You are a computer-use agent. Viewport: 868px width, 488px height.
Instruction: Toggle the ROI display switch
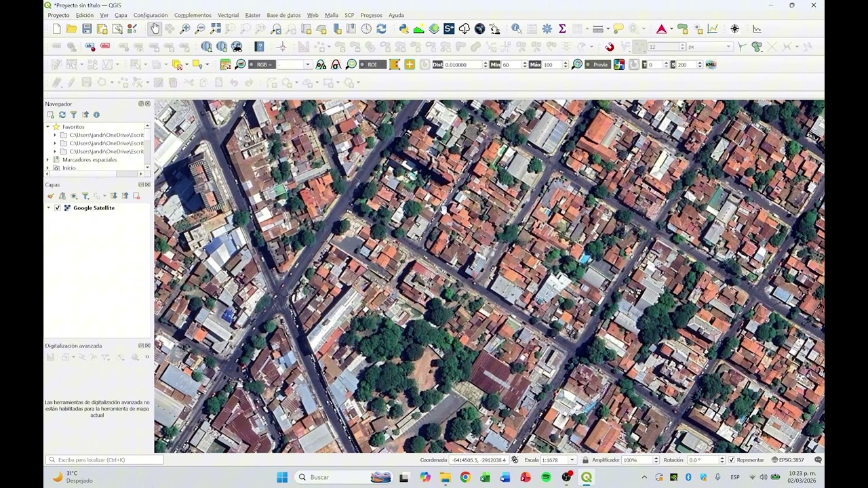click(372, 64)
